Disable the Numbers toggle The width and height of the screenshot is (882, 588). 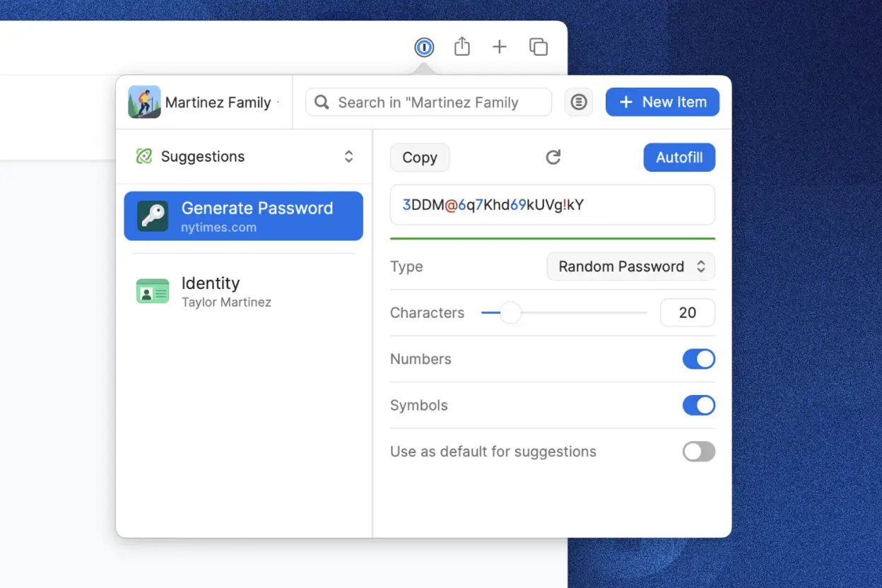[x=699, y=359]
